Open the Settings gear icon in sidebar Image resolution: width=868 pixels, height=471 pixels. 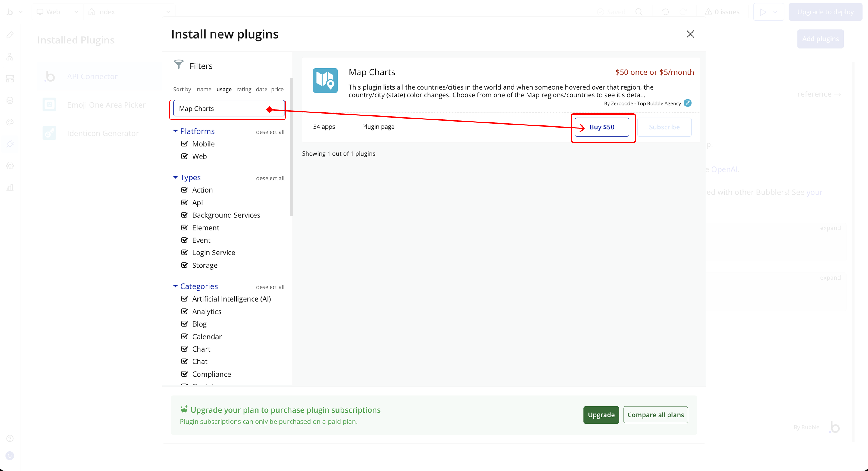point(10,166)
